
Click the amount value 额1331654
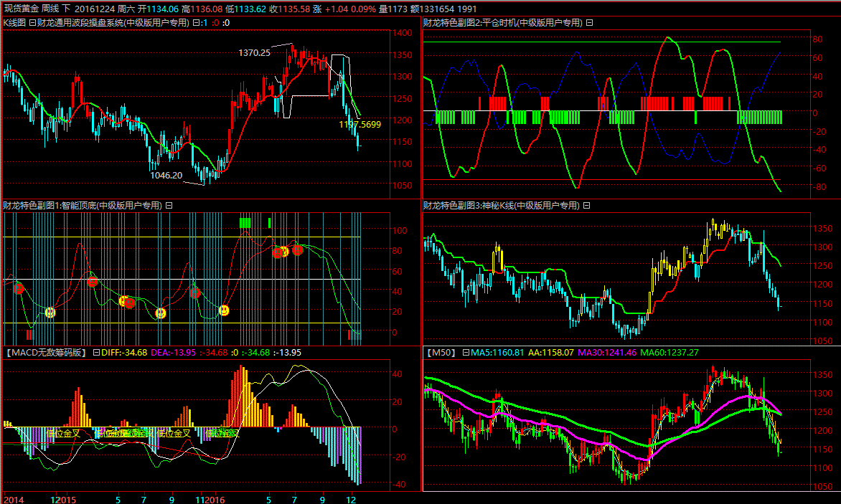tap(433, 9)
